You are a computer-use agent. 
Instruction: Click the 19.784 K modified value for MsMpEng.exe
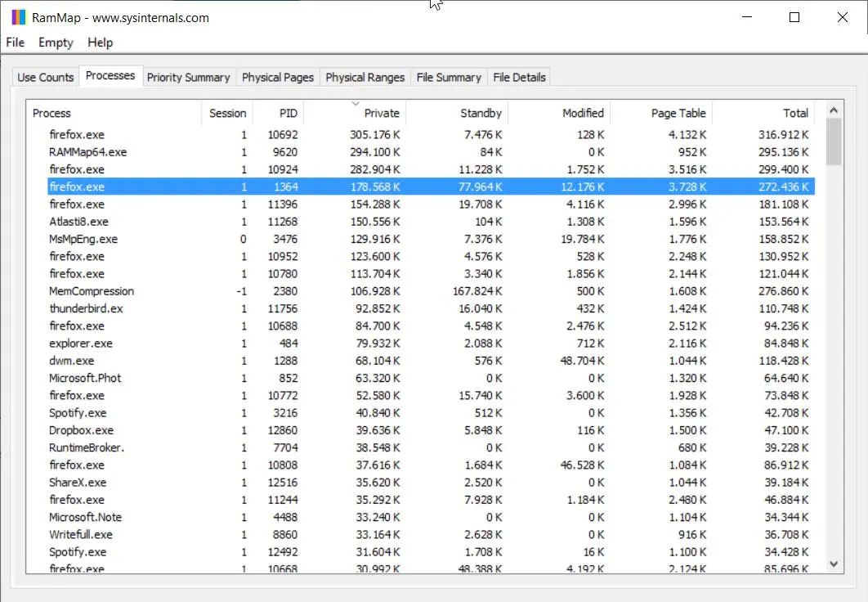(x=583, y=240)
